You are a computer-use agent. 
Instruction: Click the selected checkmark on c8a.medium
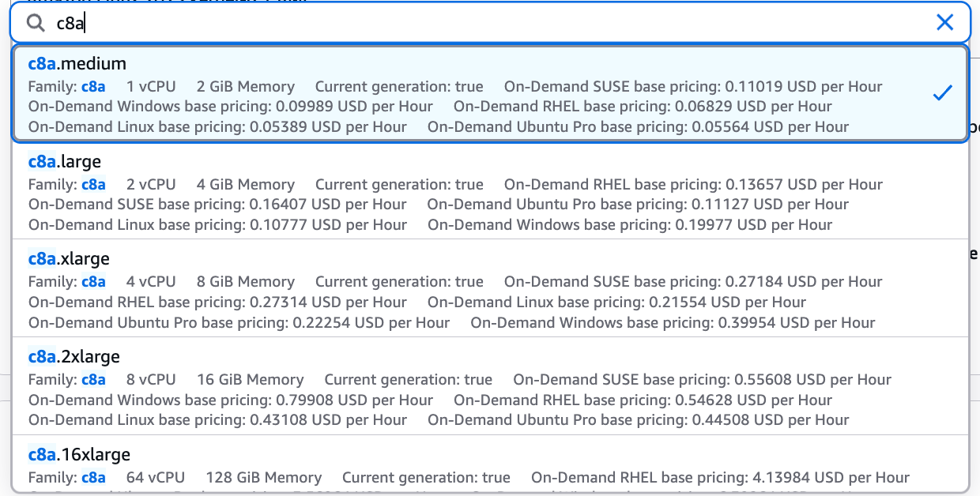[942, 93]
